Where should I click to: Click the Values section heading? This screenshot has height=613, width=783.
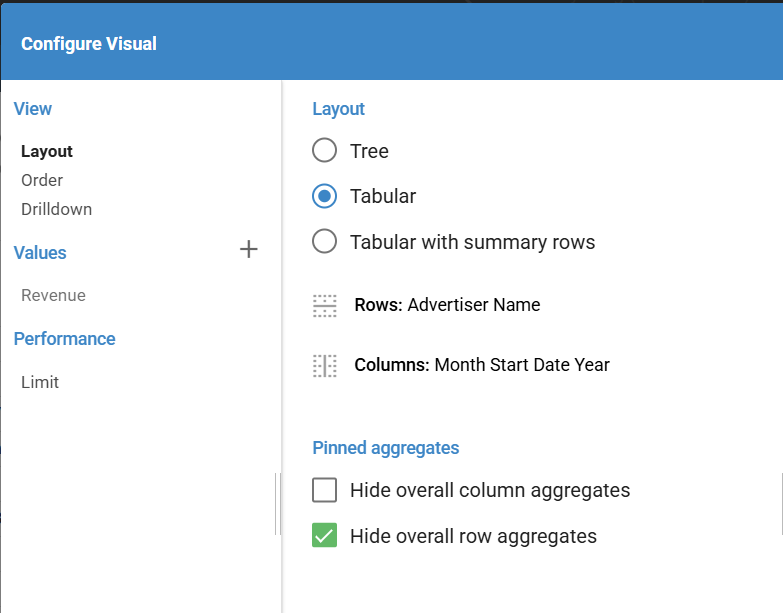40,253
